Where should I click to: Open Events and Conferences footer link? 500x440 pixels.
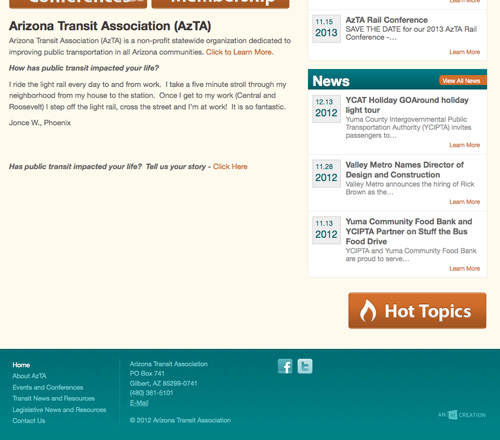coord(48,387)
